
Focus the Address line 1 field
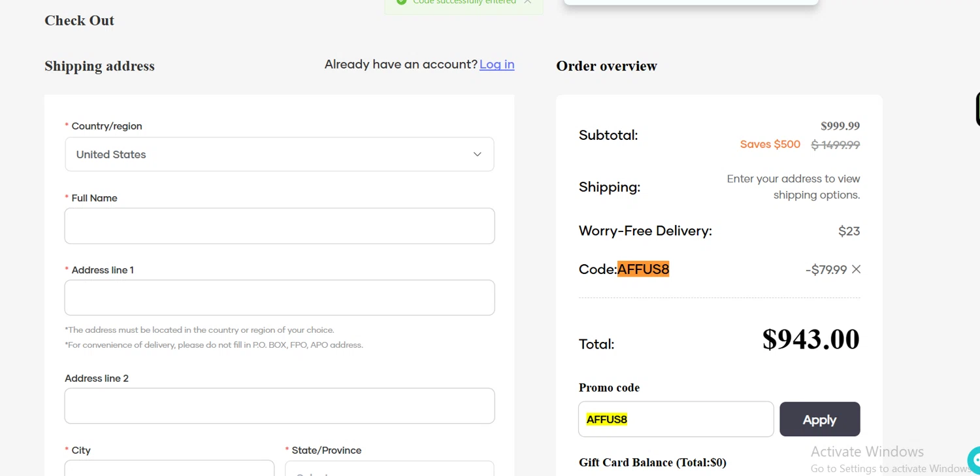click(279, 297)
